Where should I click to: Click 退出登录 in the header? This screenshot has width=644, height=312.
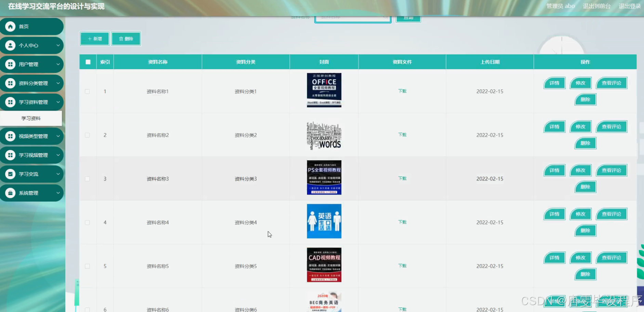629,6
